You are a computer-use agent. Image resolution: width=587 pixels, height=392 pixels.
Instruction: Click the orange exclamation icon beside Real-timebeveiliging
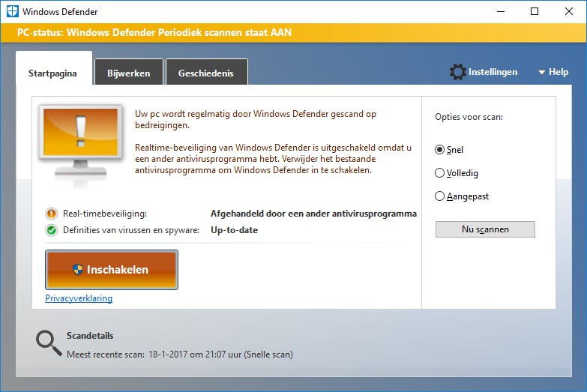[x=51, y=214]
